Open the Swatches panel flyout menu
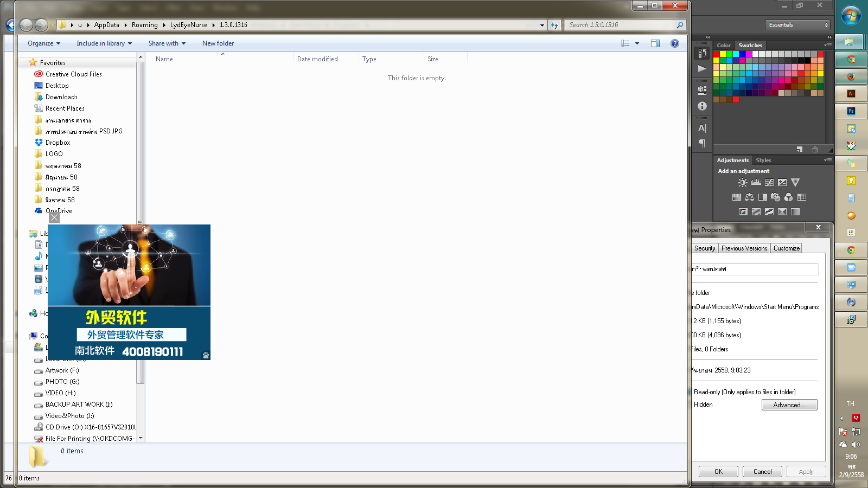 (x=827, y=45)
